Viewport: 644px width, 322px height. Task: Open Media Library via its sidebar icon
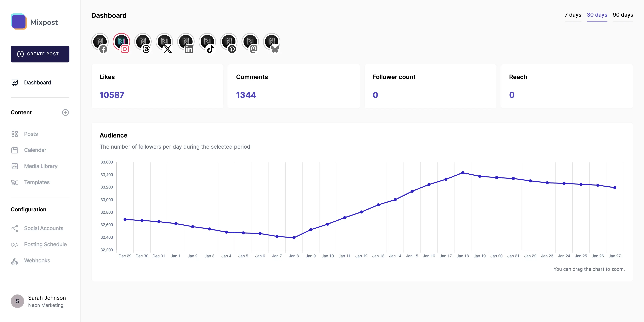[x=15, y=166]
